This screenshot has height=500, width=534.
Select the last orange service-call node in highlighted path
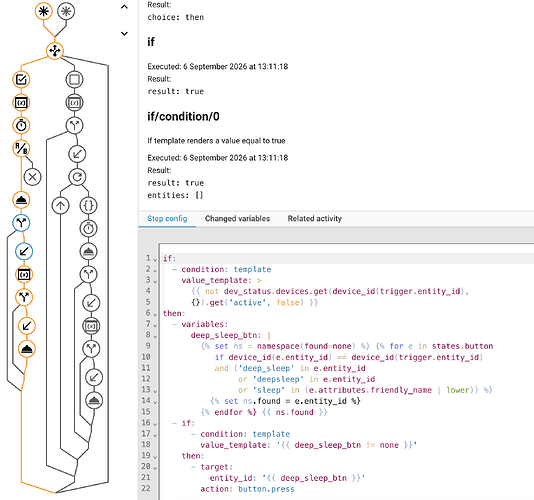(x=27, y=349)
